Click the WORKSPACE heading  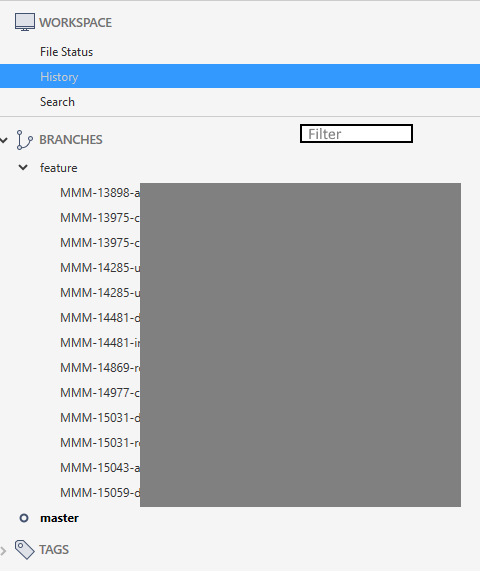coord(76,23)
